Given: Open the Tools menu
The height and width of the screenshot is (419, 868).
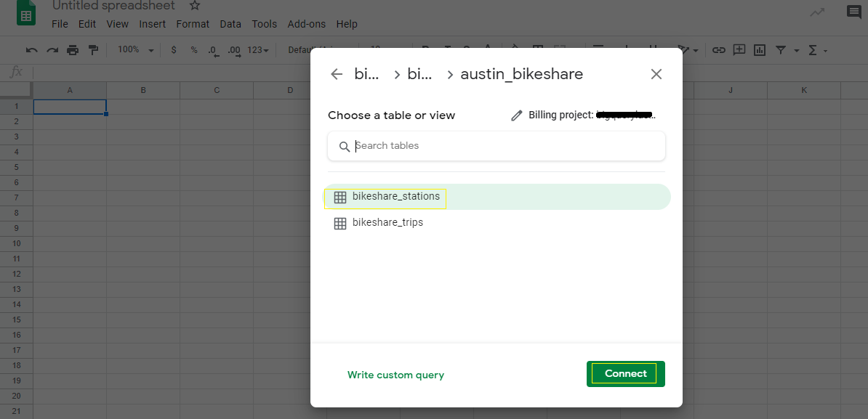Looking at the screenshot, I should (x=264, y=24).
